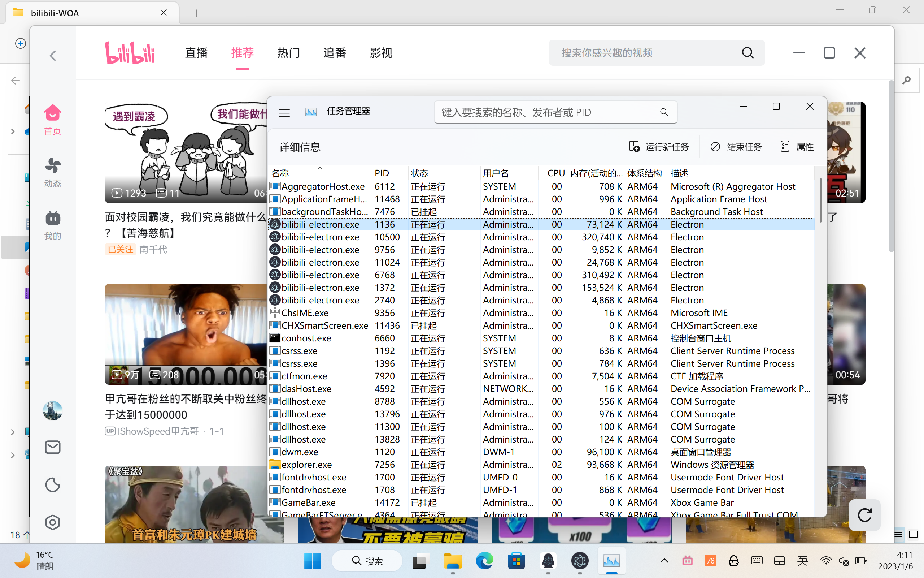
Task: Select the dwm.exe process row
Action: point(541,452)
